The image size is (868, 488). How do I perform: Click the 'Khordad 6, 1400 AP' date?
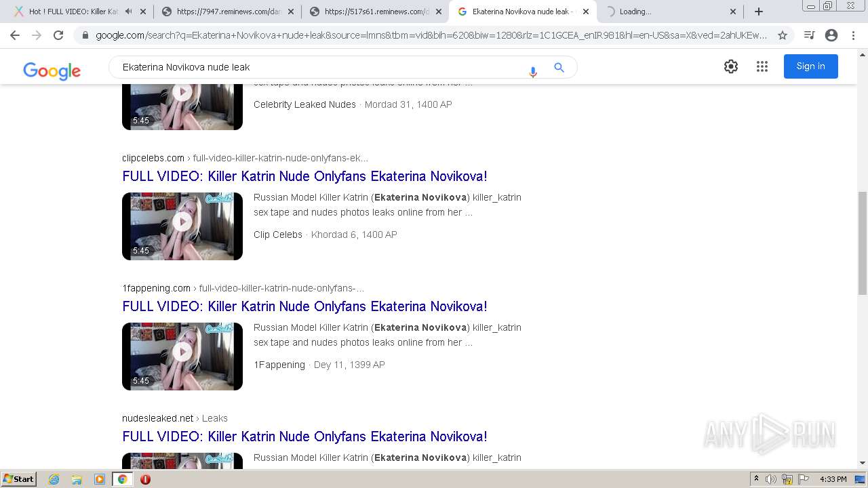tap(354, 235)
